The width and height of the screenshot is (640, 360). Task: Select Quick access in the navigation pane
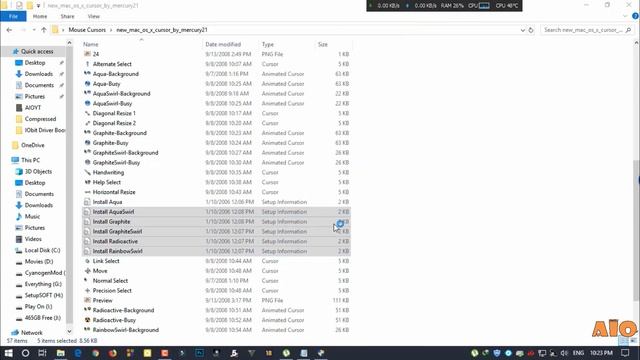pyautogui.click(x=37, y=51)
